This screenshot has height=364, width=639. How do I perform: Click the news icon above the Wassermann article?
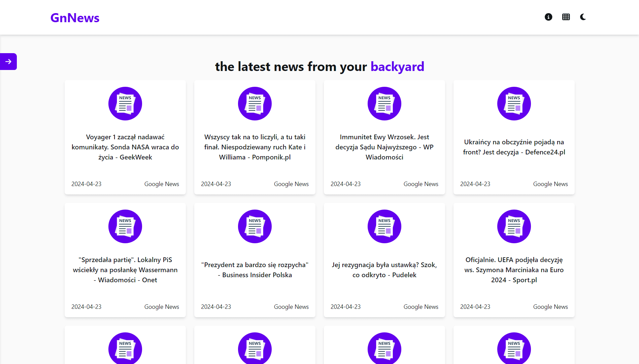click(x=125, y=226)
